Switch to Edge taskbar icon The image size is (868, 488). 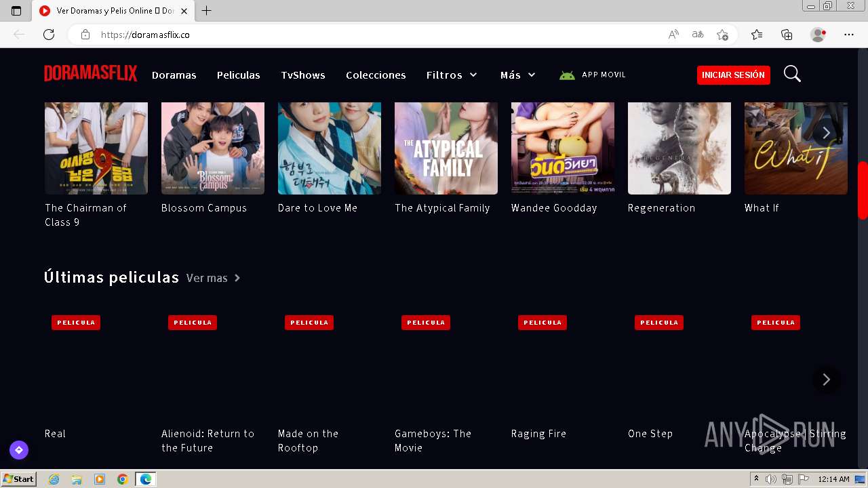pos(146,479)
